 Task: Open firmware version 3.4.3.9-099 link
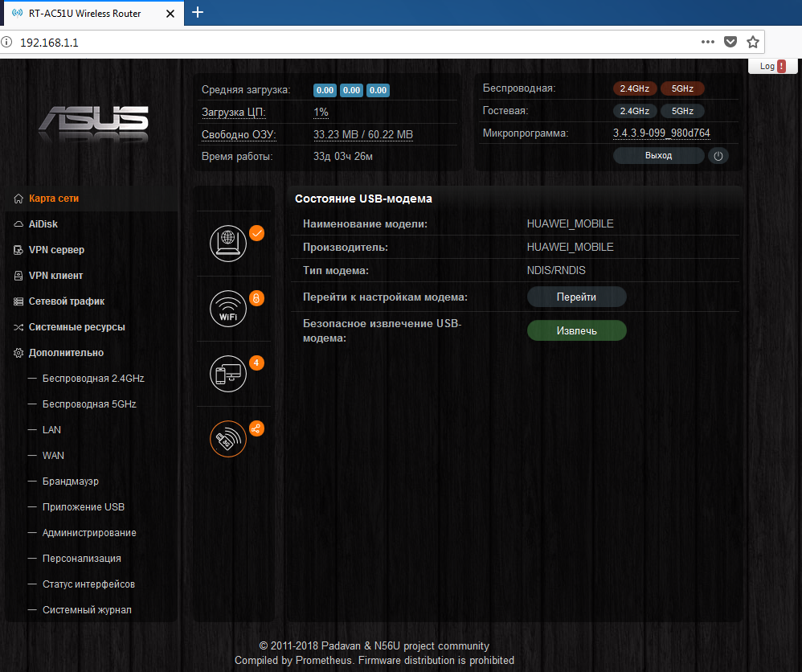coord(661,133)
